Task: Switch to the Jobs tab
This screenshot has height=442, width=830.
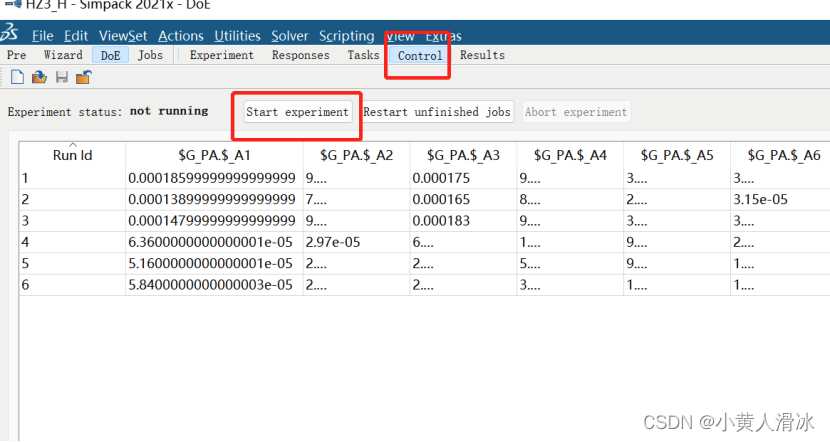Action: (x=150, y=55)
